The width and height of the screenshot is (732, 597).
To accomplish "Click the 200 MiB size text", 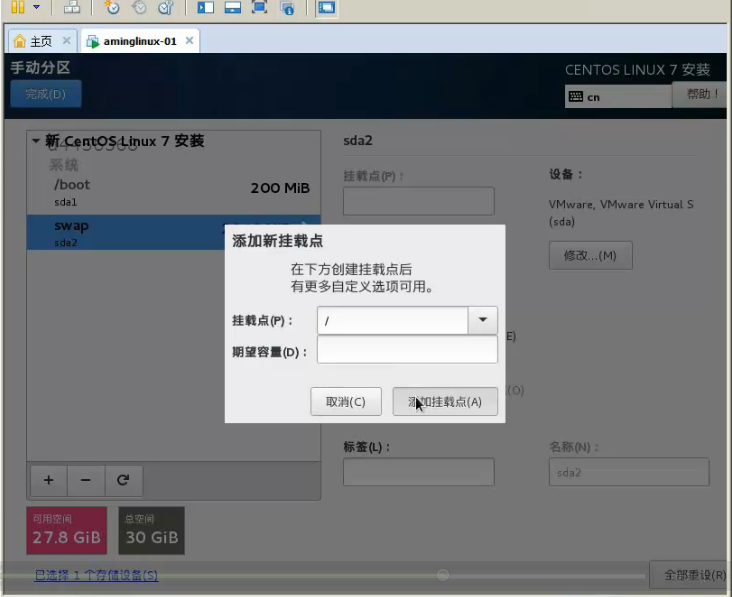I will click(x=280, y=188).
